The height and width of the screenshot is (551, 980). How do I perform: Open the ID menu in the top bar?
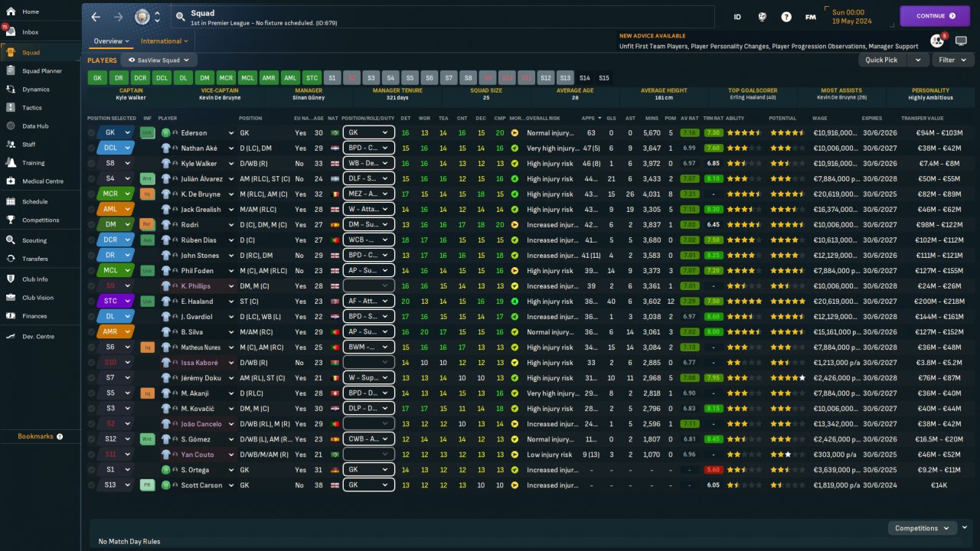[x=737, y=16]
